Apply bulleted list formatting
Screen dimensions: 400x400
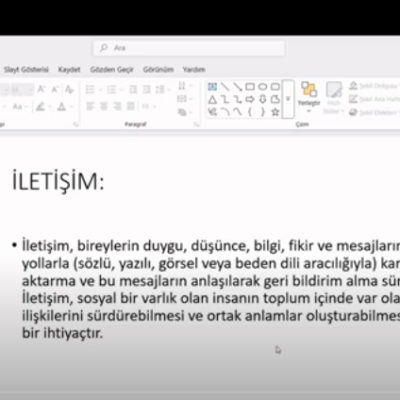(90, 89)
